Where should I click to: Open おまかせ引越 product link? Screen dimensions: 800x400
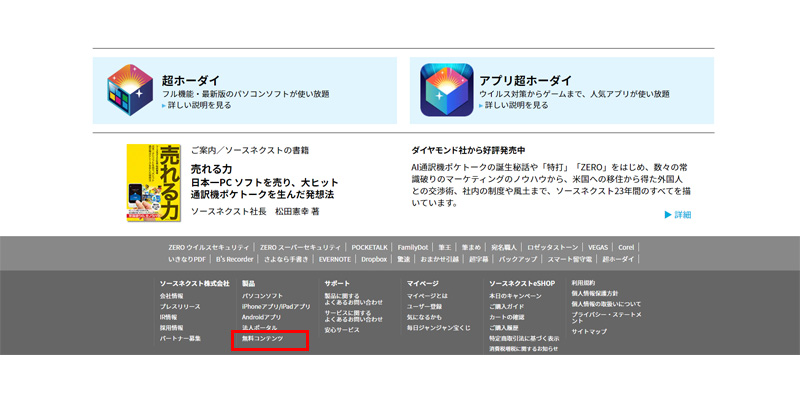click(x=439, y=259)
